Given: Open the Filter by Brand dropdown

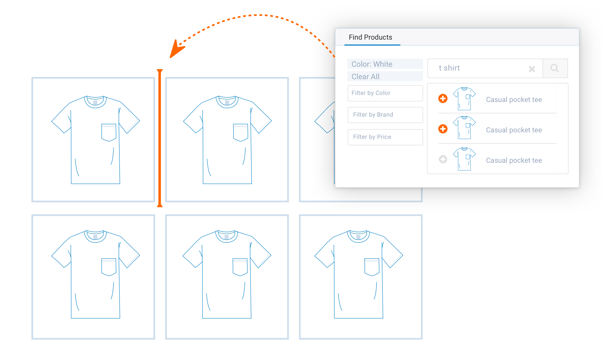Looking at the screenshot, I should 385,115.
